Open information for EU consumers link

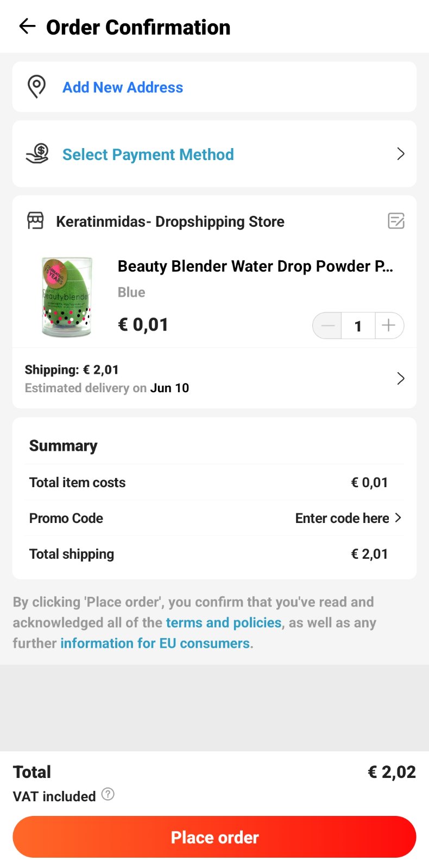[x=155, y=643]
